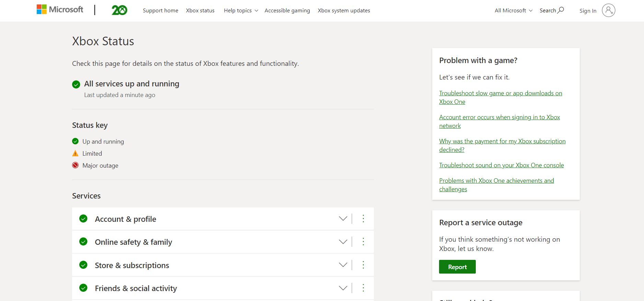This screenshot has width=644, height=301.
Task: Open more options for Store & subscriptions
Action: (363, 265)
